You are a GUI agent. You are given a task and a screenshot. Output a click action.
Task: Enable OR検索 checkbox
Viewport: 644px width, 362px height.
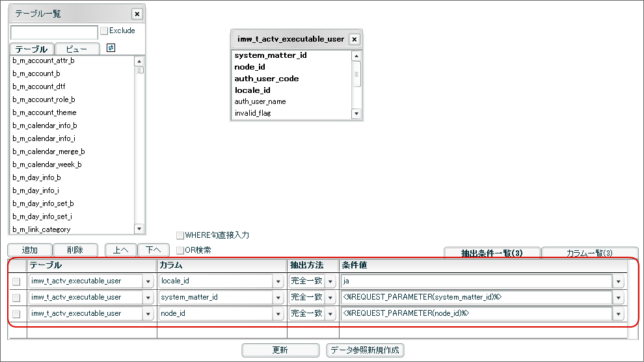pyautogui.click(x=180, y=250)
